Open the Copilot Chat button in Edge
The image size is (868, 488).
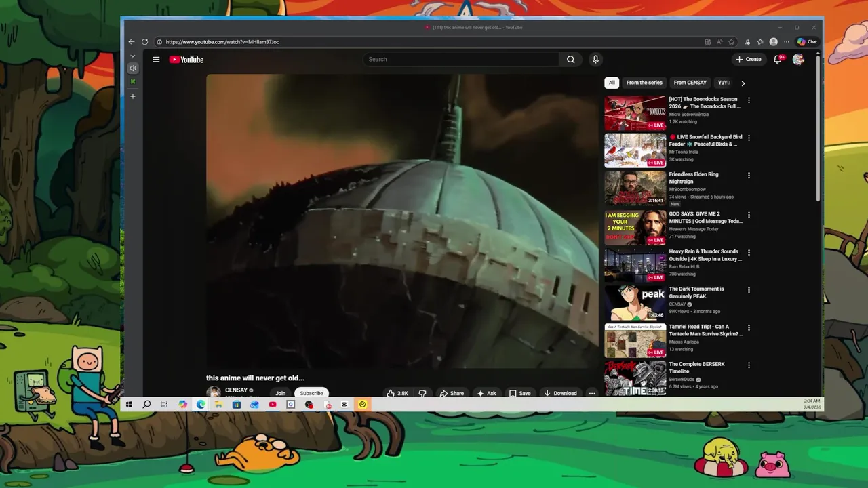pyautogui.click(x=807, y=42)
